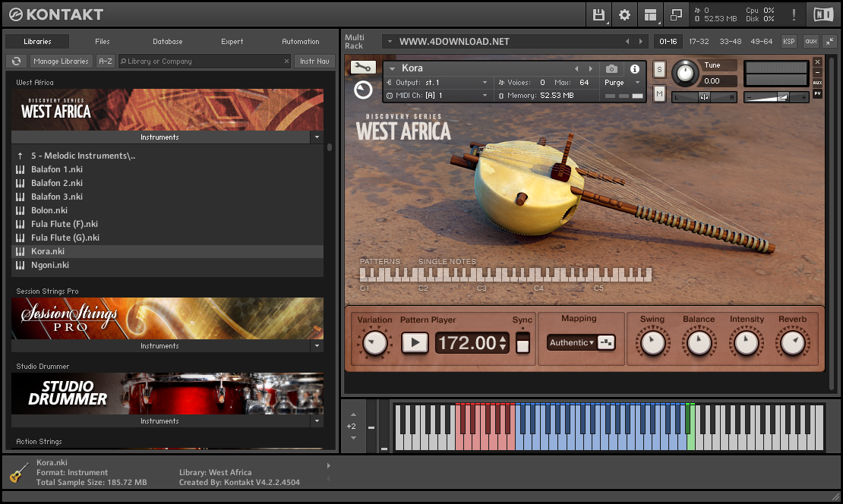This screenshot has width=843, height=504.
Task: Click the save floppy disk icon
Action: [x=598, y=14]
